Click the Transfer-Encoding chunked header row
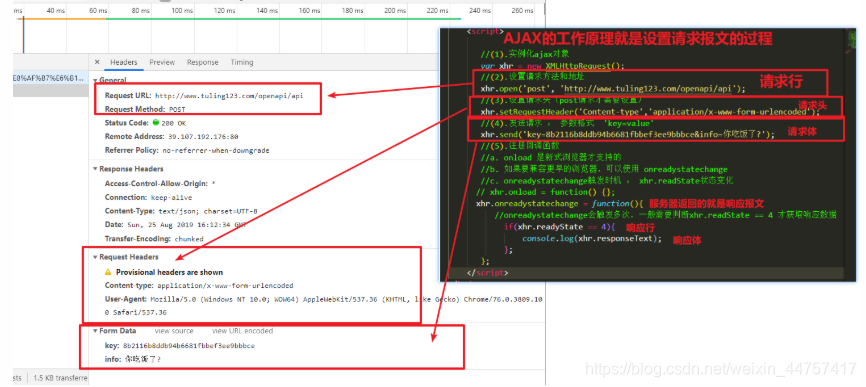 coord(154,239)
